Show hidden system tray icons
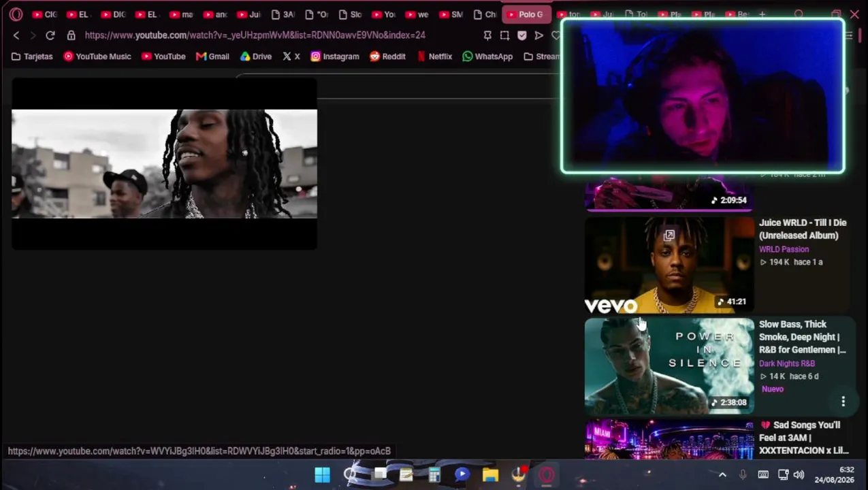Image resolution: width=868 pixels, height=490 pixels. click(x=722, y=474)
